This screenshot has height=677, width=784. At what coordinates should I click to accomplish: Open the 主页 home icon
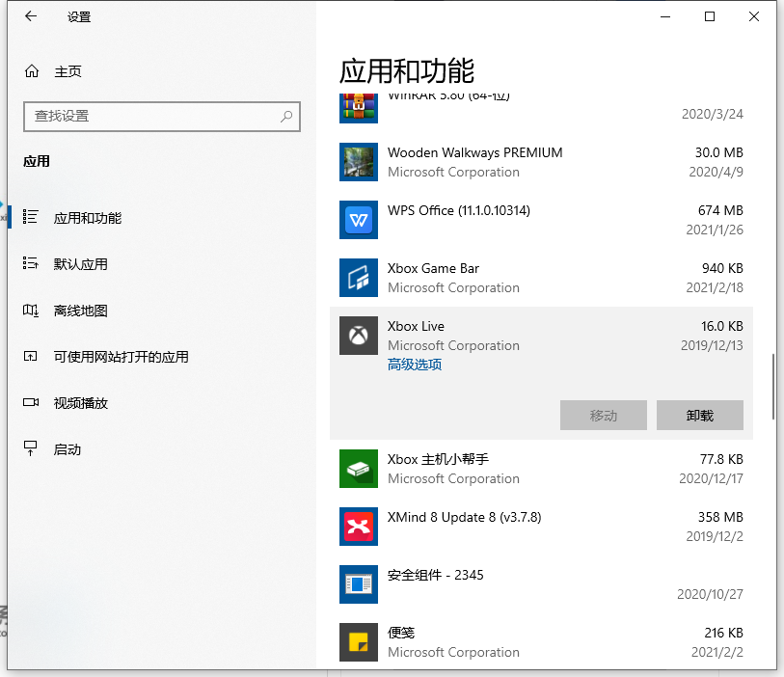tap(32, 71)
